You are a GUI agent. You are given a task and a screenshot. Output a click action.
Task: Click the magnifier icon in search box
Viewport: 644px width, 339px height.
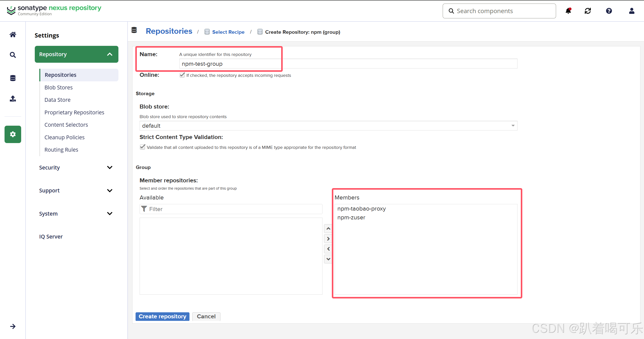[452, 11]
